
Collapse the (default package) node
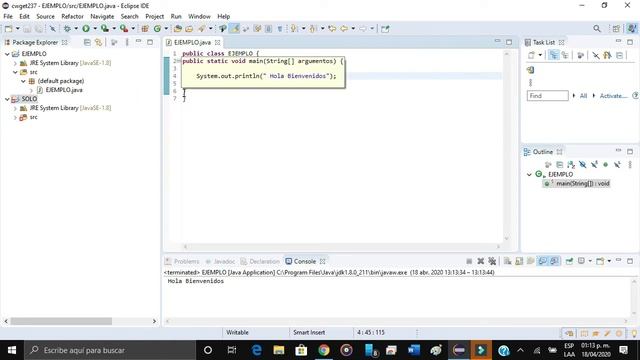(23, 81)
